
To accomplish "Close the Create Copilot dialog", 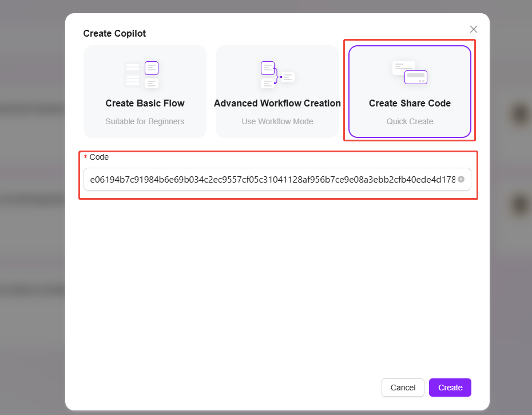I will pyautogui.click(x=473, y=29).
